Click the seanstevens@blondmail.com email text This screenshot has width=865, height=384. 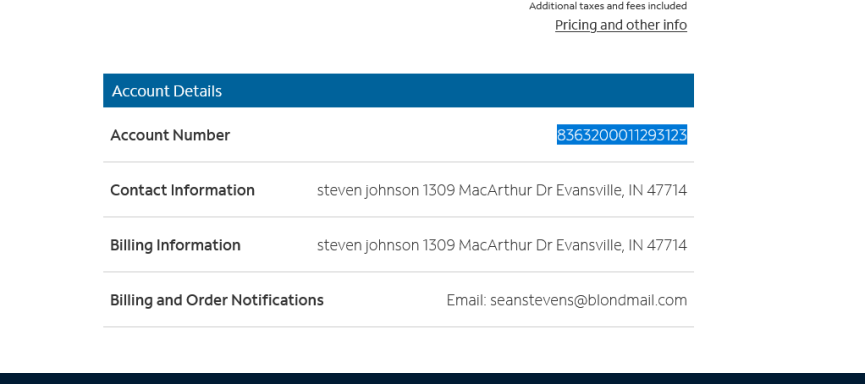pos(589,300)
